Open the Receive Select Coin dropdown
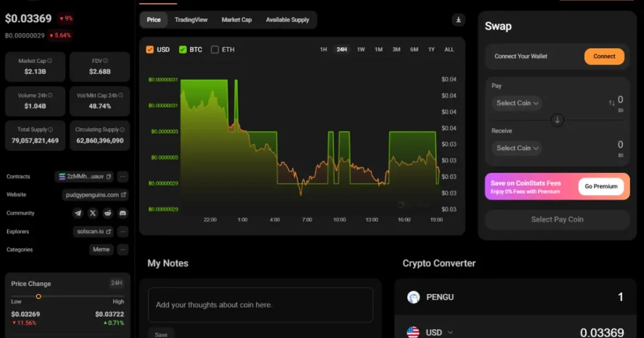This screenshot has height=338, width=644. click(517, 148)
